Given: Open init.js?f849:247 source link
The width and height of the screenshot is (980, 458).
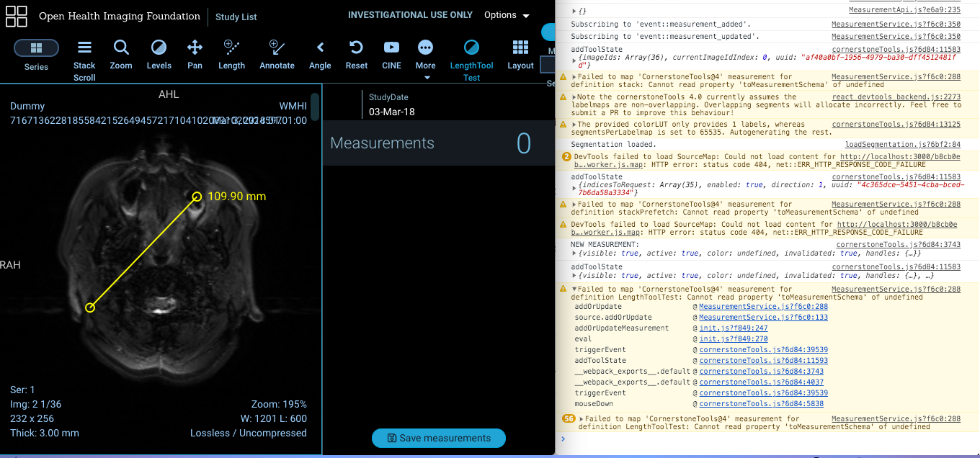Looking at the screenshot, I should pyautogui.click(x=734, y=328).
